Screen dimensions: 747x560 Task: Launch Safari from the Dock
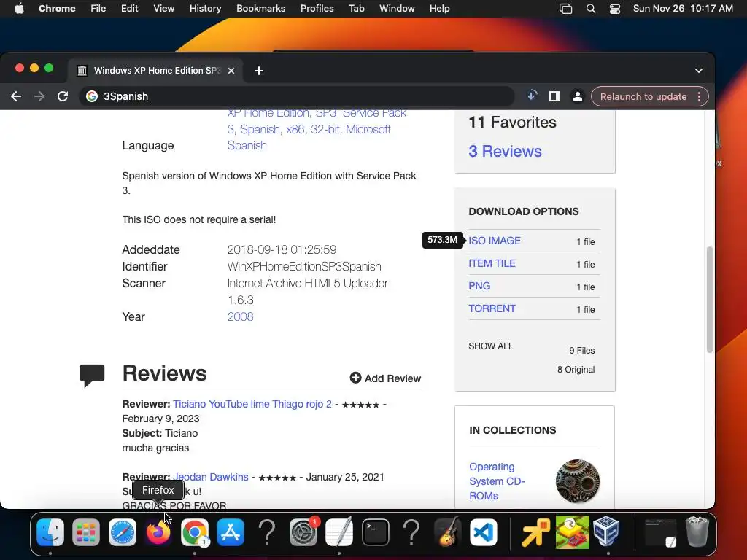point(123,532)
